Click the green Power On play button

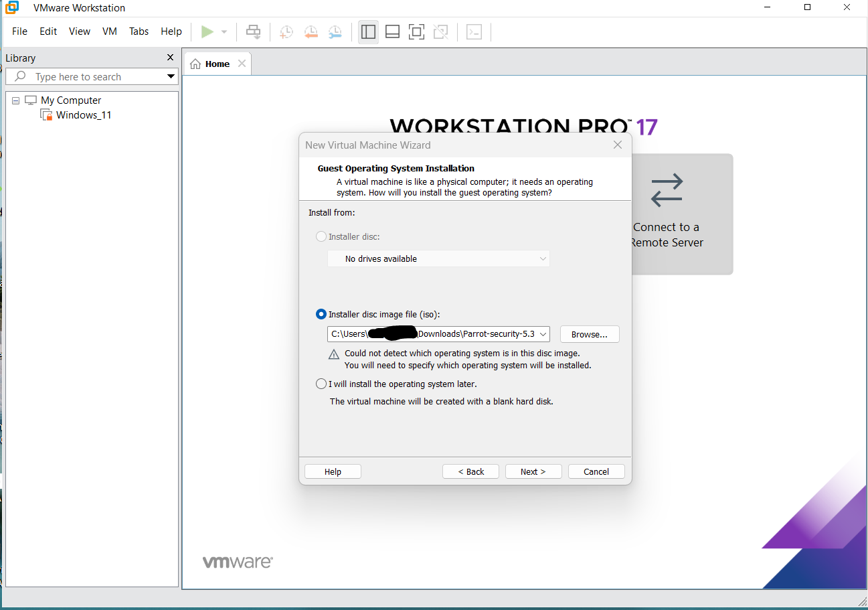point(207,31)
